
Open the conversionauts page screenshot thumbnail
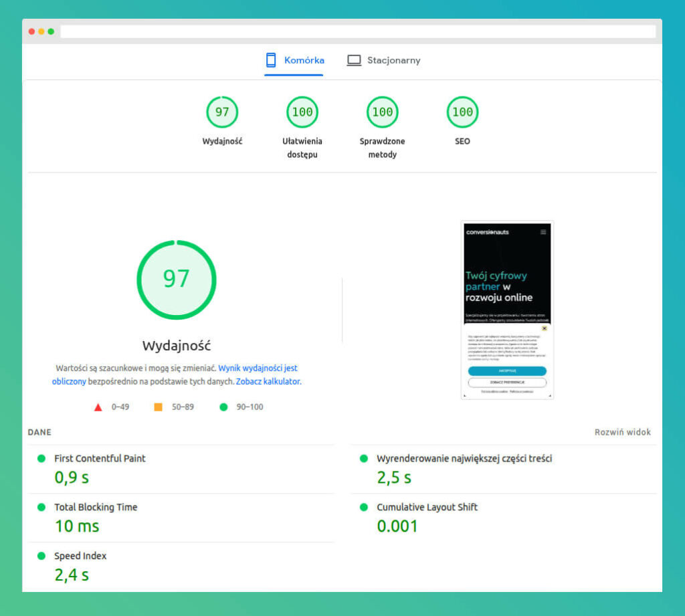tap(507, 310)
